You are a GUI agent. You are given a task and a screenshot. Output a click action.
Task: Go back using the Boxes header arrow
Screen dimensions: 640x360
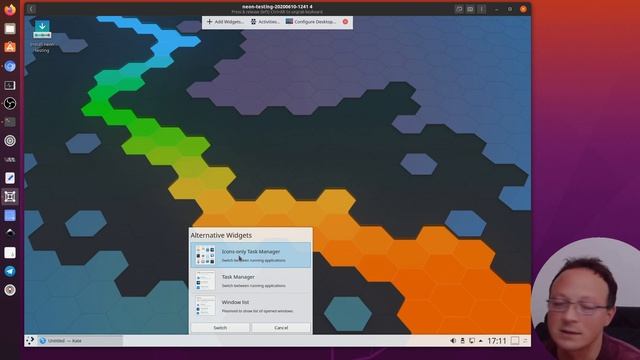[x=31, y=9]
